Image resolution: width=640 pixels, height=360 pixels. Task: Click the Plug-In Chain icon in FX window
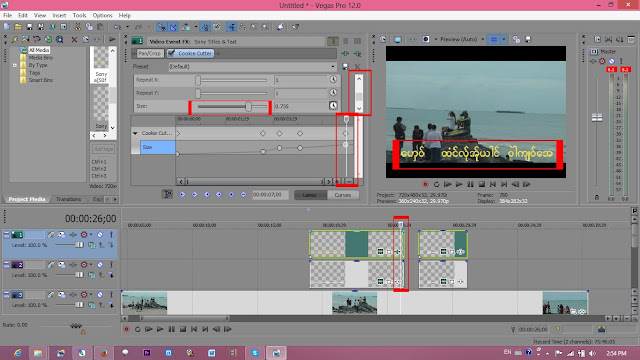(x=345, y=53)
